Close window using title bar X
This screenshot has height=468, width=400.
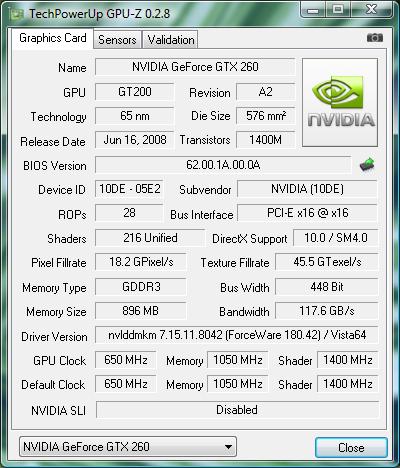point(371,10)
